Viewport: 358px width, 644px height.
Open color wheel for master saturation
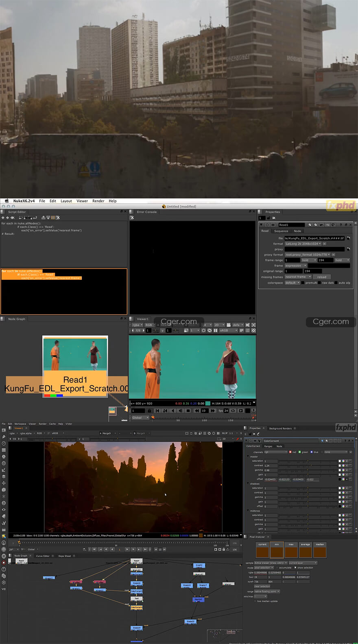[x=343, y=461]
